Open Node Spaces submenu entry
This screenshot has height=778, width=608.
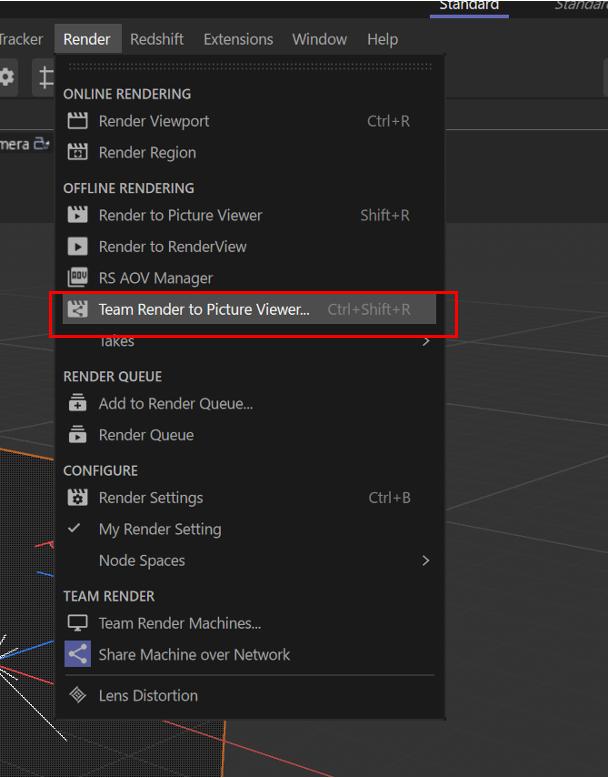coord(249,560)
